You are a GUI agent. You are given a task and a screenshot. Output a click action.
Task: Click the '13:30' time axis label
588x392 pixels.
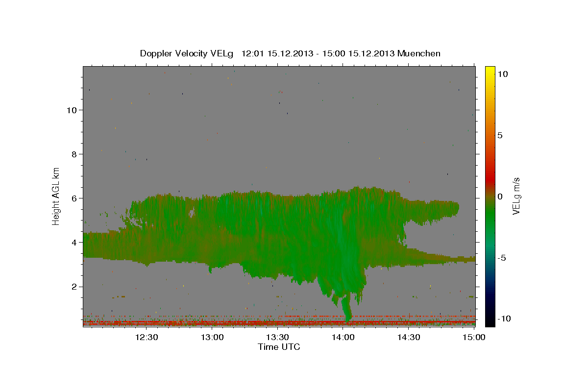pos(277,337)
